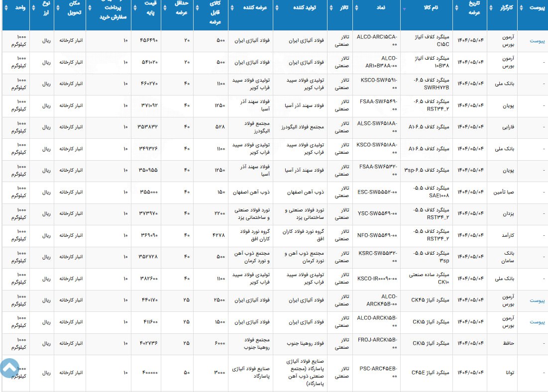Click the down arrow beside نام کالا header
548x392 pixels.
(x=404, y=9)
